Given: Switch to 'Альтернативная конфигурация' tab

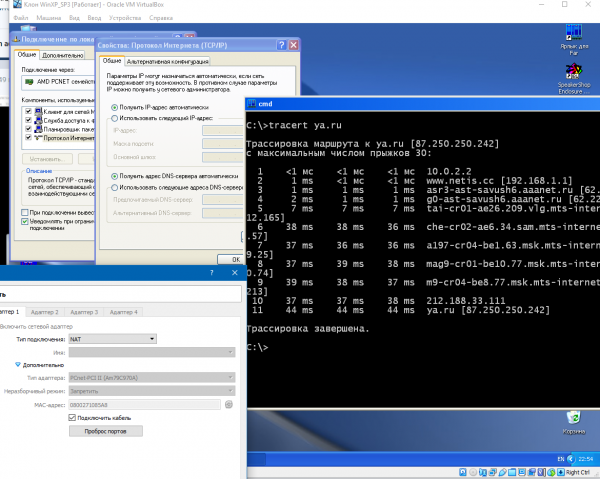Looking at the screenshot, I should click(x=168, y=61).
